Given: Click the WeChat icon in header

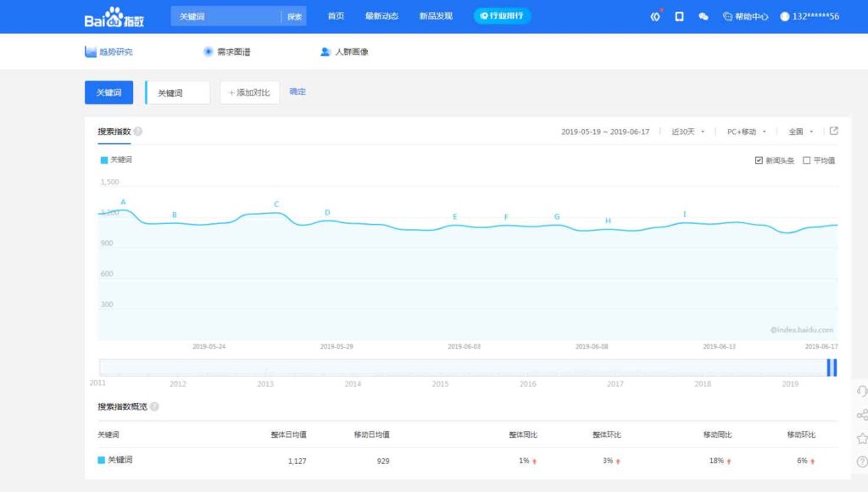Looking at the screenshot, I should pos(704,17).
